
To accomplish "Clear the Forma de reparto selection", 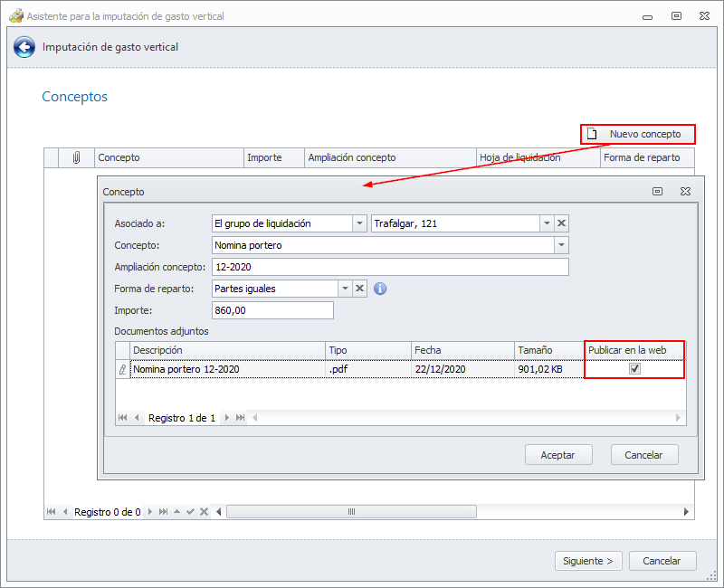I will coord(359,289).
